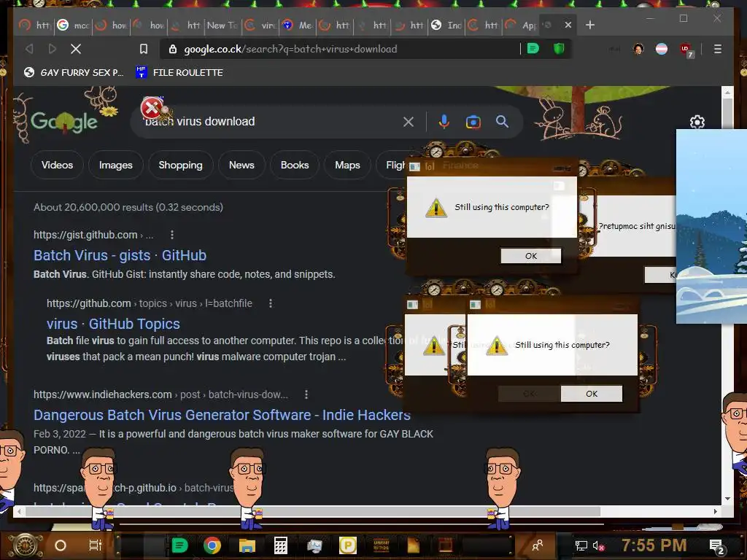Filter results by Images
The width and height of the screenshot is (747, 560).
(x=116, y=166)
